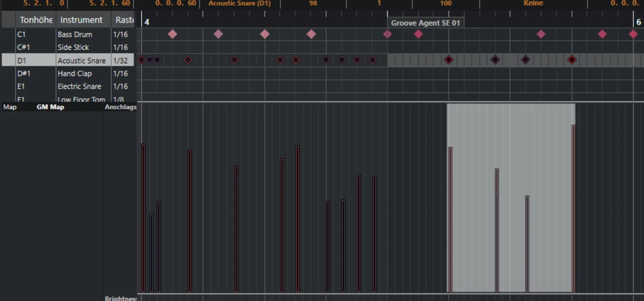Viewport: 644px width, 301px height.
Task: Select the Side Stick instrument row
Action: 68,47
